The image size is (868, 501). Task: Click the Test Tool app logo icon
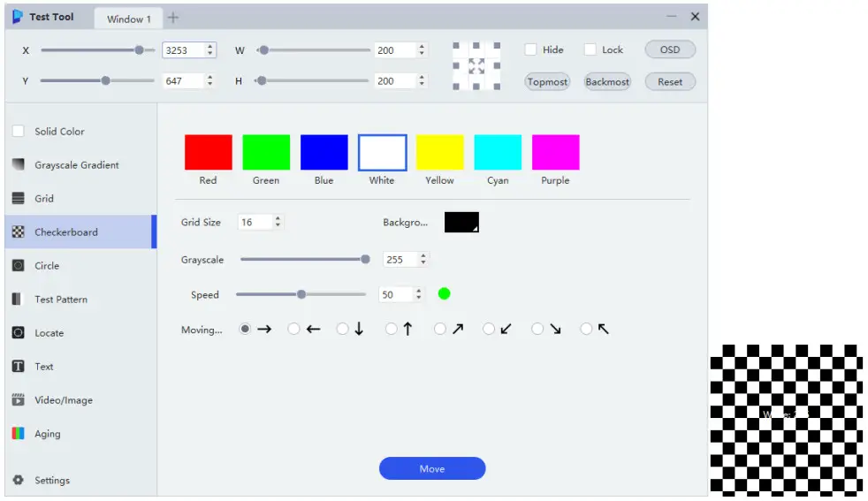(x=17, y=17)
